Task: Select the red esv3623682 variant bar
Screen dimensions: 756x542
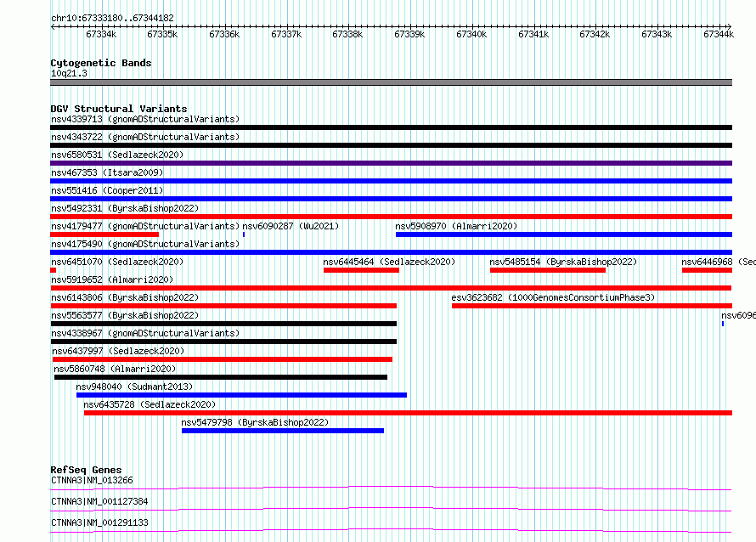Action: 592,306
